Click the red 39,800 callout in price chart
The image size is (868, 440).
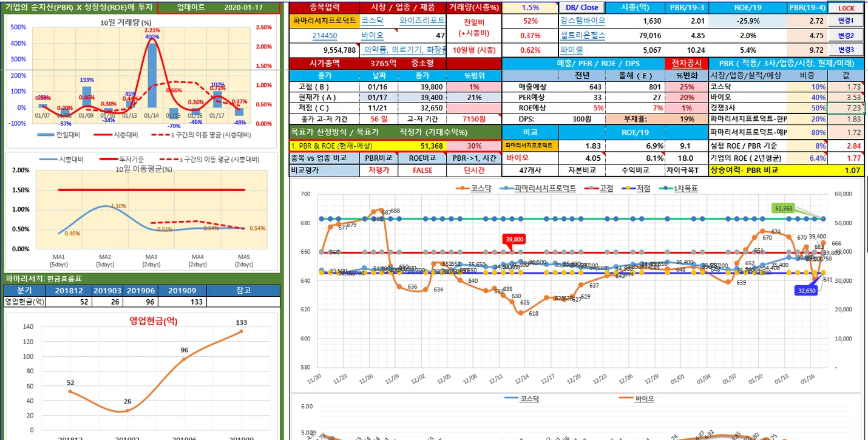coord(514,239)
